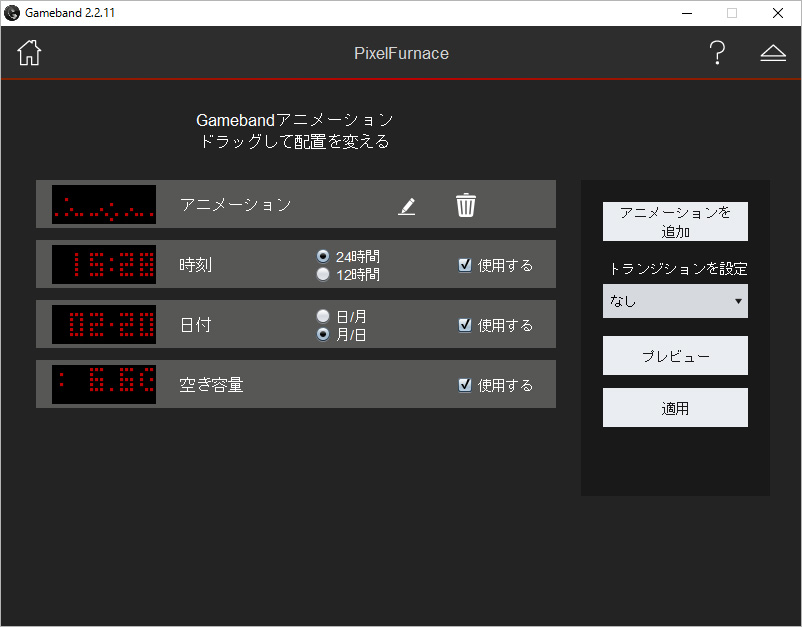Toggle 使用する checkbox for 時刻
This screenshot has height=627, width=802.
coord(464,265)
